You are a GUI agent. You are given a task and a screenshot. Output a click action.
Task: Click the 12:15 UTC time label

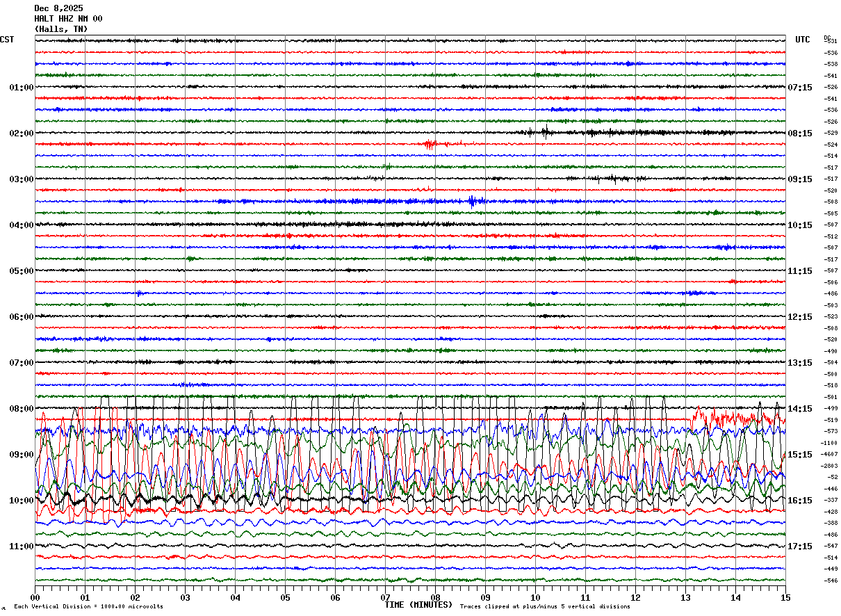pos(800,317)
